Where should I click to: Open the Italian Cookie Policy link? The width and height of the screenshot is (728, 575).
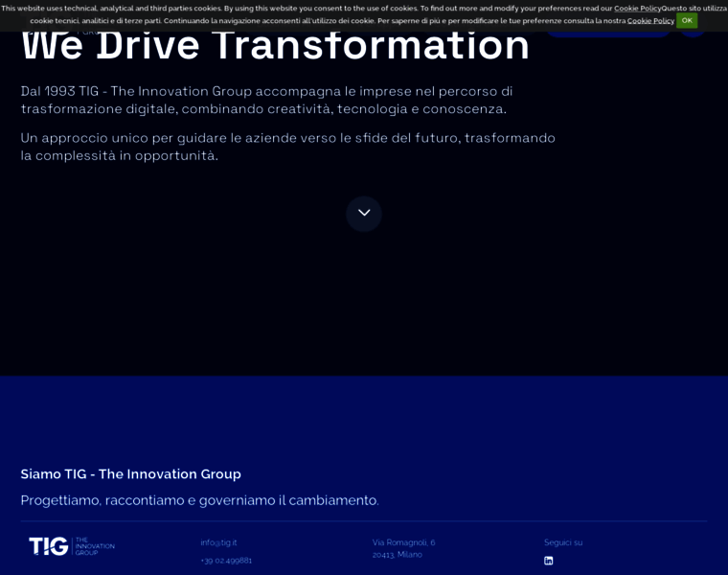(x=650, y=21)
